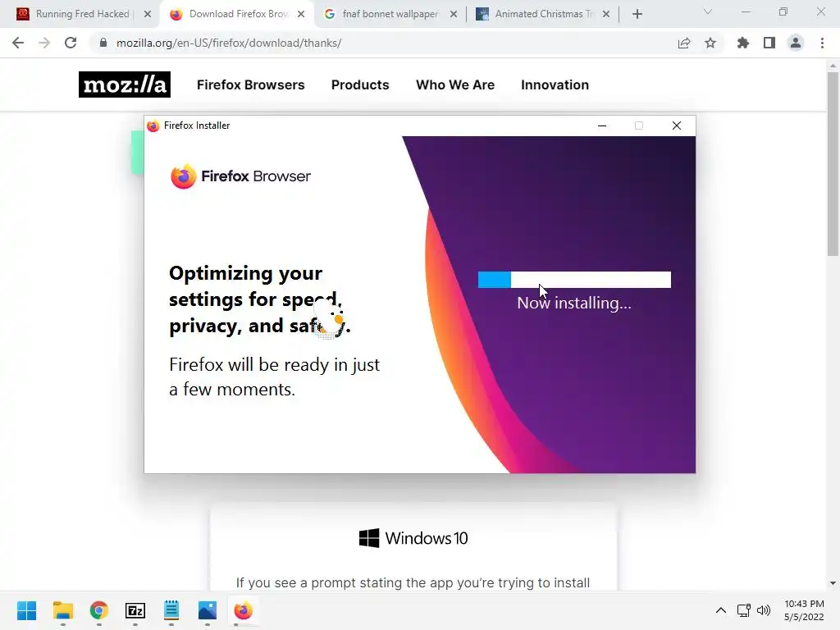Image resolution: width=840 pixels, height=630 pixels.
Task: Click scrollbar down arrow
Action: point(833,583)
